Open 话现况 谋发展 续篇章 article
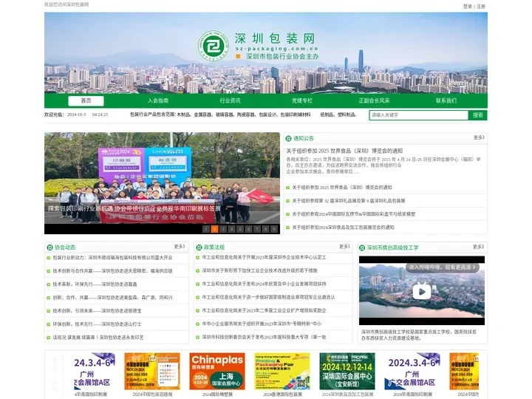This screenshot has width=532, height=399. pyautogui.click(x=98, y=338)
